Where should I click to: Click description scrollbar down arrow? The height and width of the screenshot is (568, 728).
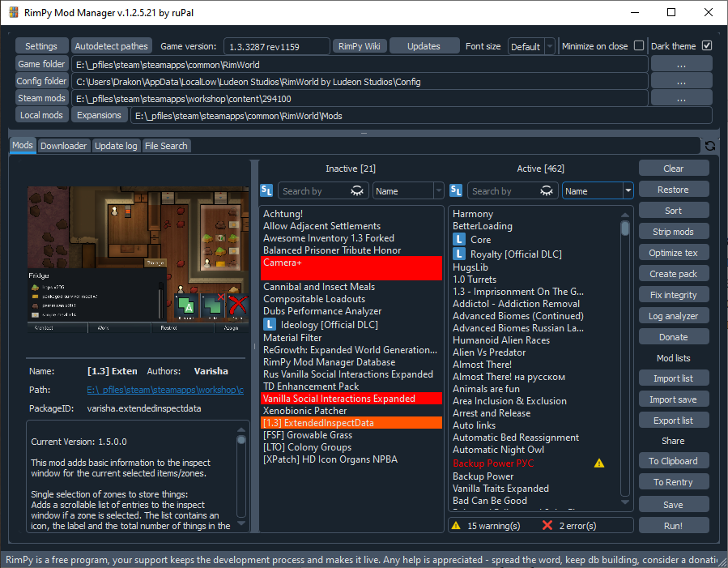tap(241, 524)
